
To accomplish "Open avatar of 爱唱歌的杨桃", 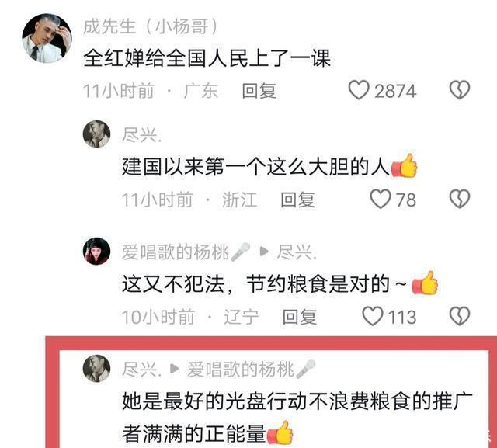I will pos(96,252).
